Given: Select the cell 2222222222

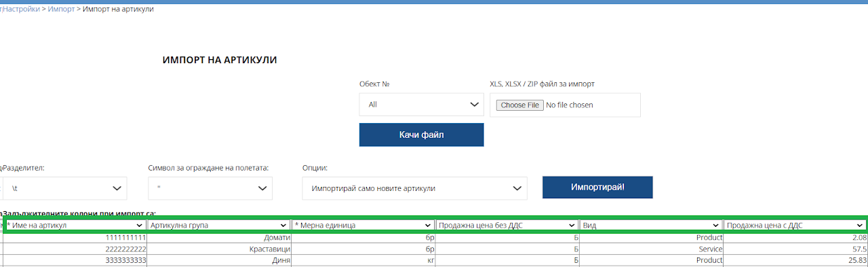Looking at the screenshot, I should tap(75, 249).
